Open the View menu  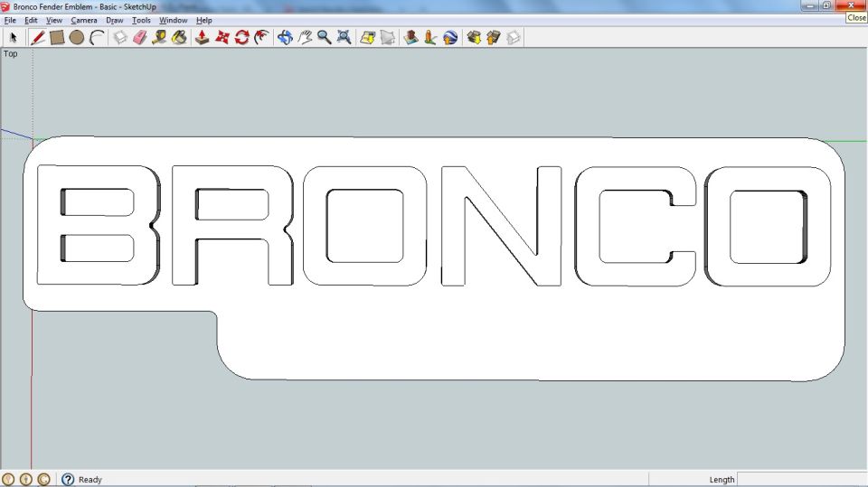(x=53, y=21)
